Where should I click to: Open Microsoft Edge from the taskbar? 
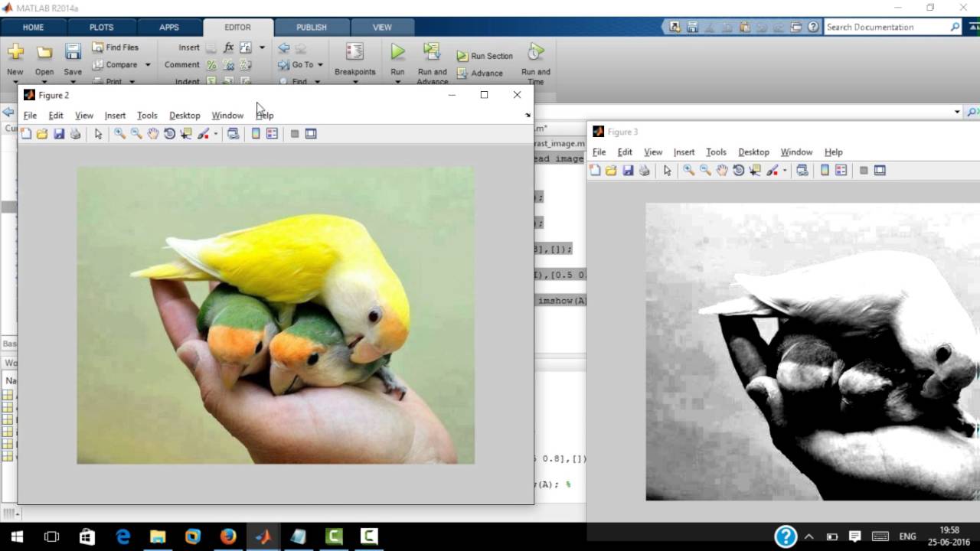pyautogui.click(x=122, y=536)
